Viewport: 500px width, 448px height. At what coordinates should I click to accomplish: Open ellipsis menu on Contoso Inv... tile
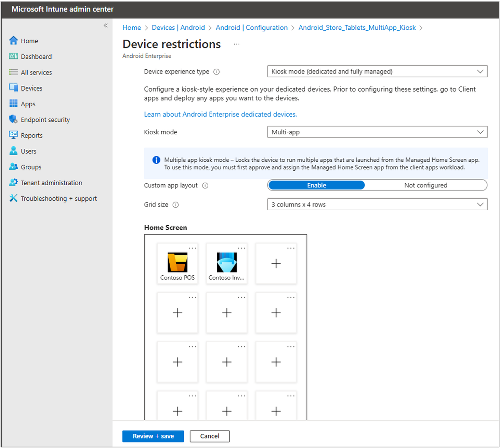click(242, 248)
